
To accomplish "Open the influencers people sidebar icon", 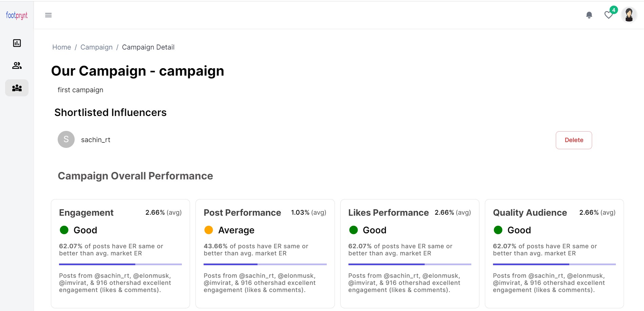I will (17, 65).
